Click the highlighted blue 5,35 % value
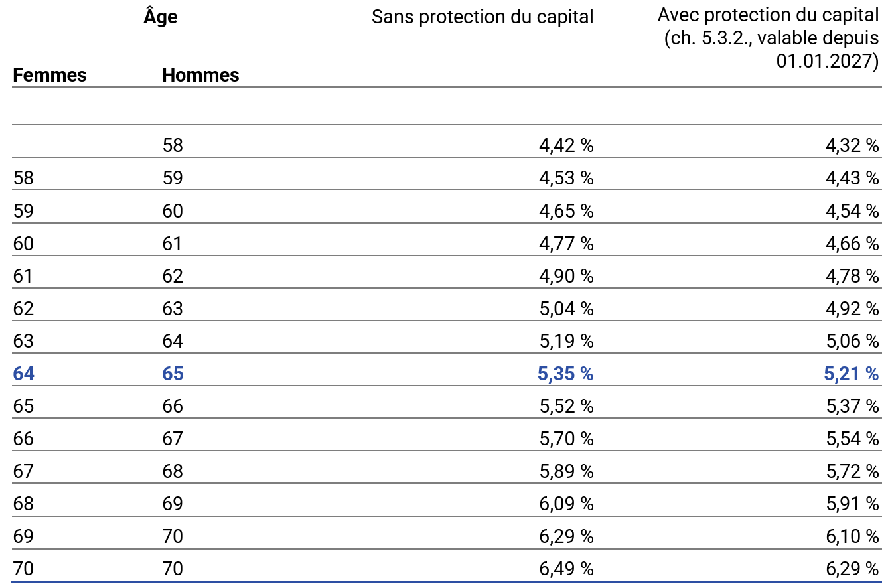The image size is (890, 588). 565,374
